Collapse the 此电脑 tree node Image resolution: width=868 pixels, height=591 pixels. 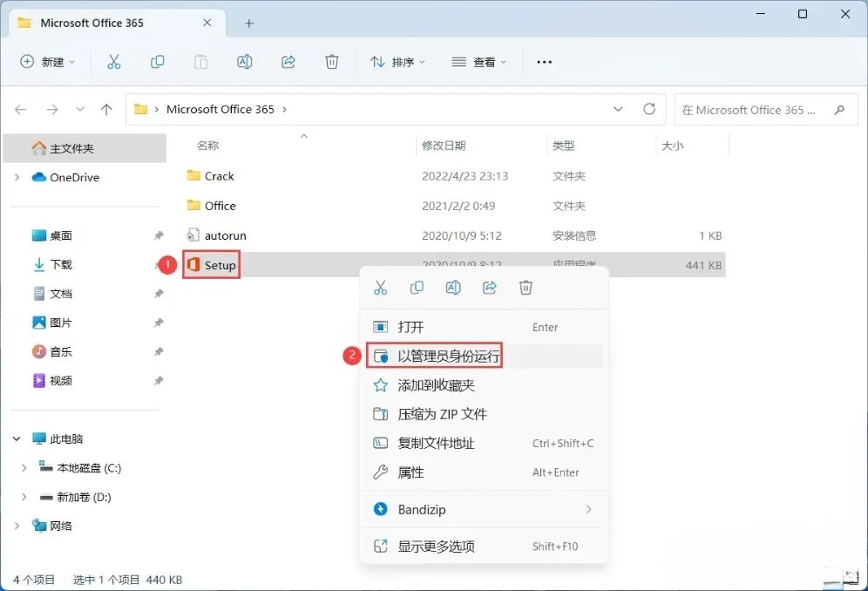tap(17, 438)
